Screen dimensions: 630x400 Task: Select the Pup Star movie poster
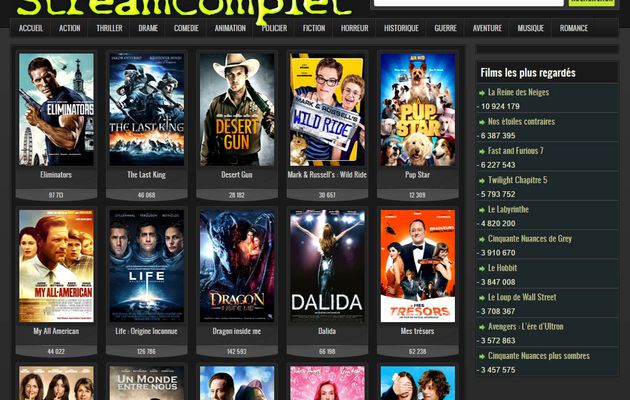(418, 110)
